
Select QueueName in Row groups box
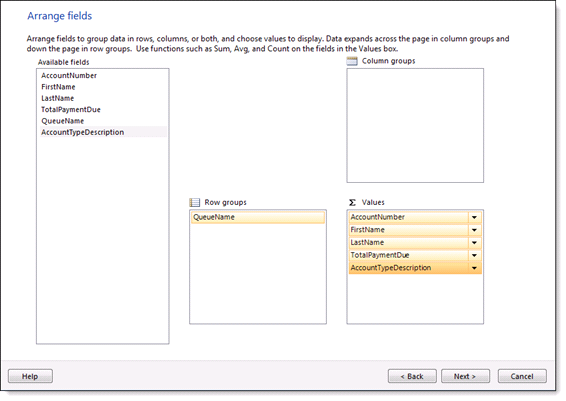coord(258,217)
